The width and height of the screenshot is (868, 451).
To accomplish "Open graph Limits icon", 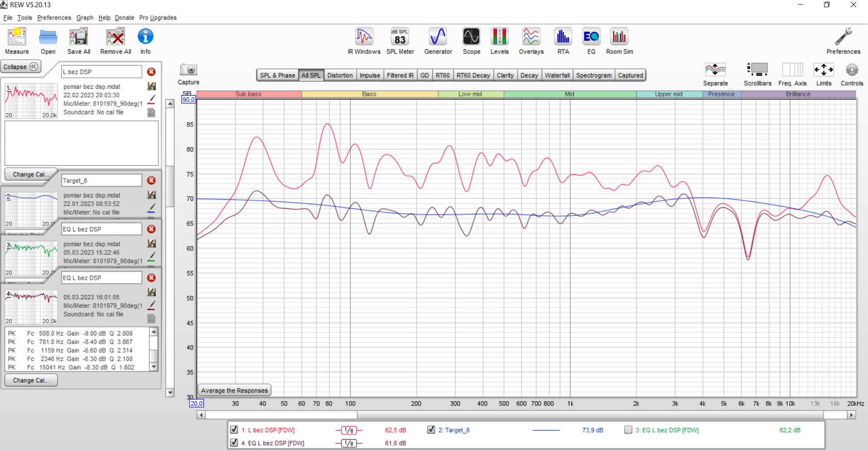I will click(x=824, y=70).
